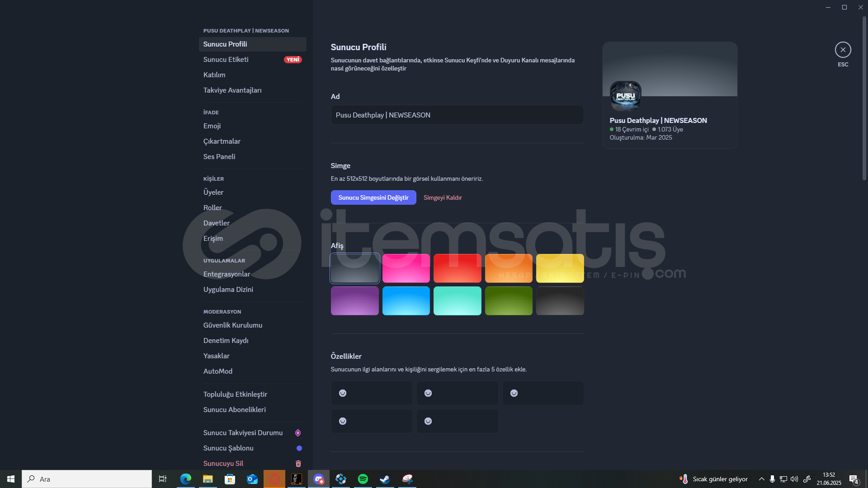Select the dark gray banner color

point(355,268)
